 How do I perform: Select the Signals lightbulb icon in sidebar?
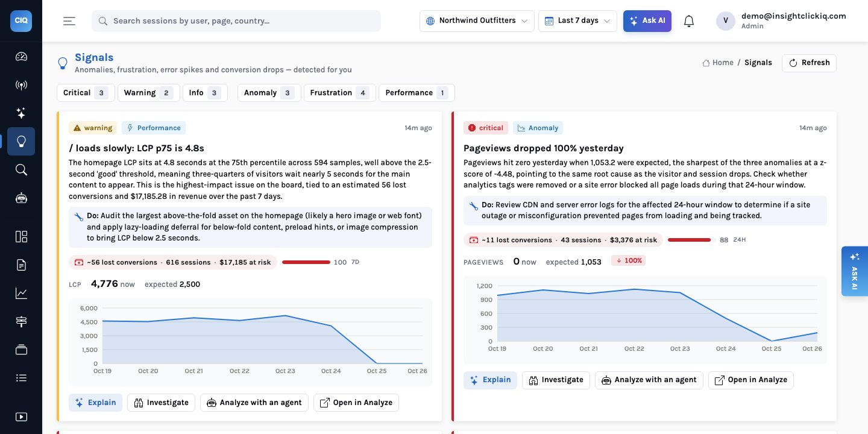pos(21,142)
